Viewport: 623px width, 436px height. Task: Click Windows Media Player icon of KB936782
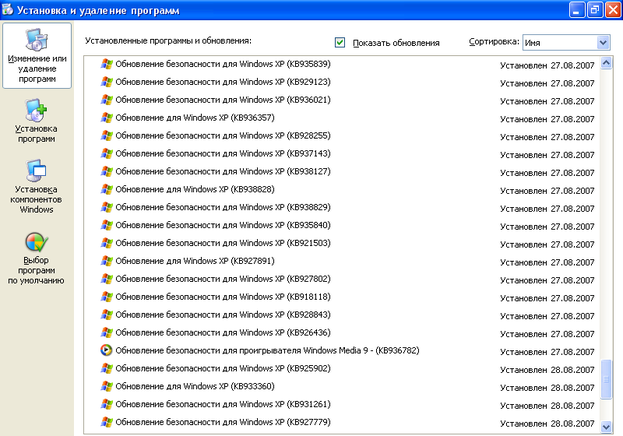[106, 350]
